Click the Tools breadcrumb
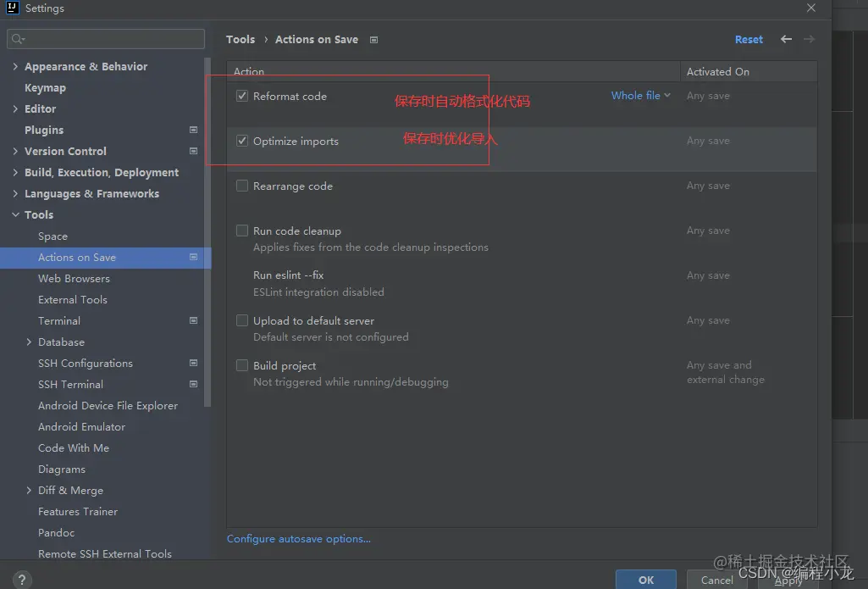The width and height of the screenshot is (868, 589). pyautogui.click(x=240, y=39)
